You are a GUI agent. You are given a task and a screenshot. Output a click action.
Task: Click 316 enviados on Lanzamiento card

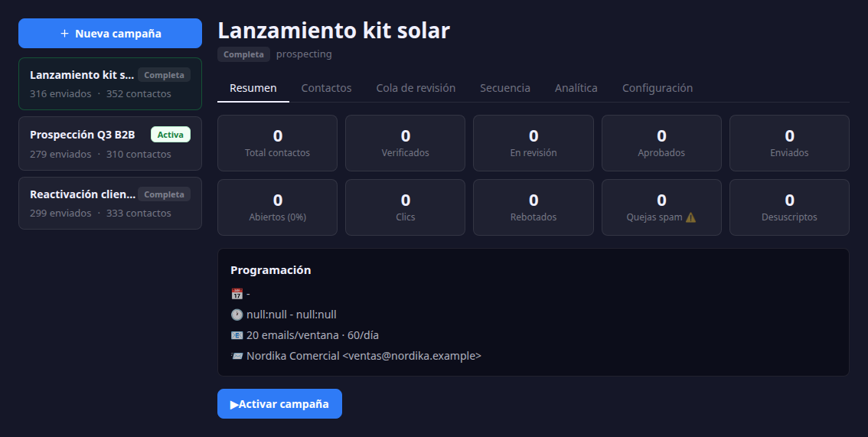60,93
